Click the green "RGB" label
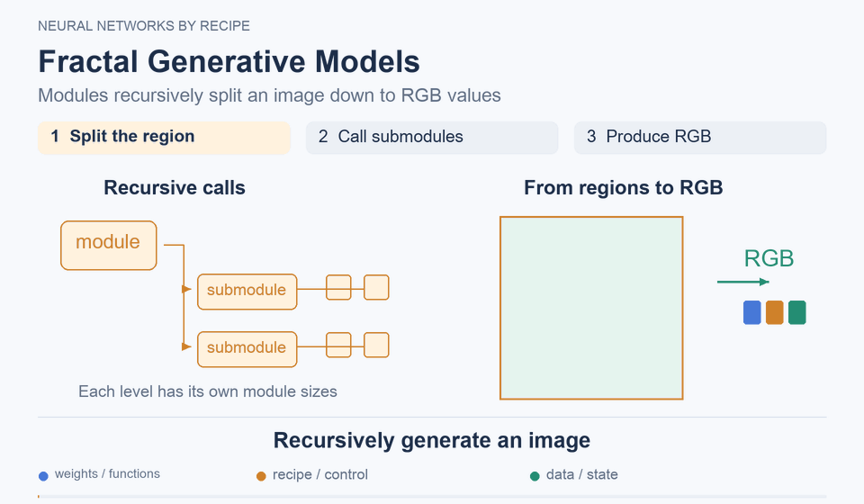Image resolution: width=864 pixels, height=504 pixels. tap(769, 258)
